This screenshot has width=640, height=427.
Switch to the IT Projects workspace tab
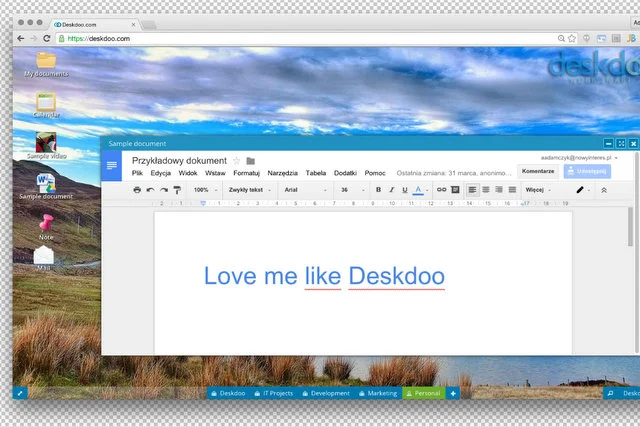click(x=273, y=393)
